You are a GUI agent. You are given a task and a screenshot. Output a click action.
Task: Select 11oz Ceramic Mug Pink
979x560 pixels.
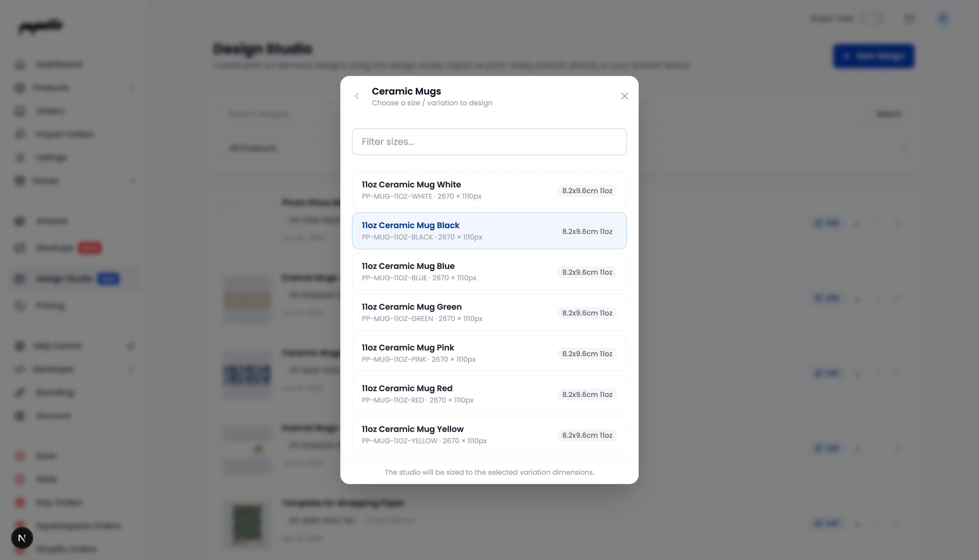[489, 353]
